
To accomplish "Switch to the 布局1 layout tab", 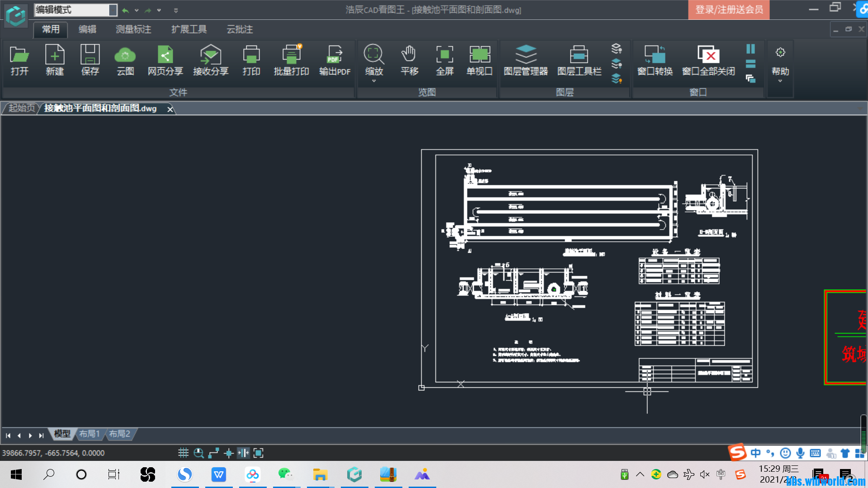I will point(89,434).
